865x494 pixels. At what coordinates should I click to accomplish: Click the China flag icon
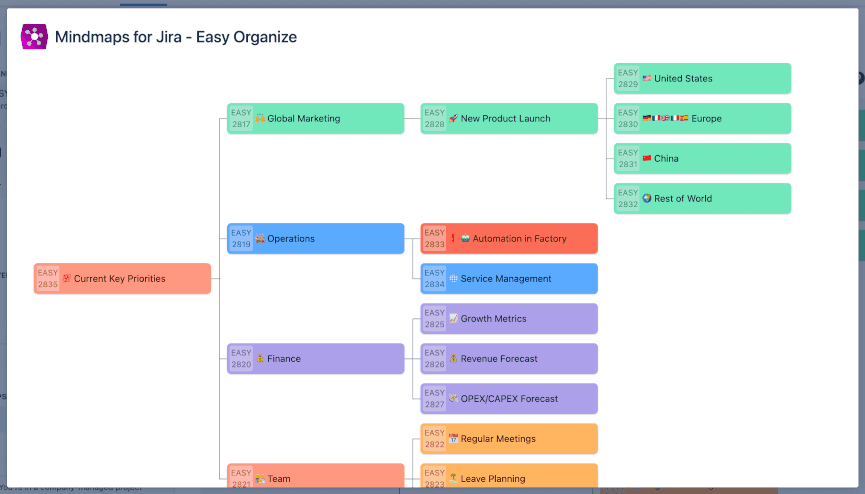tap(647, 158)
